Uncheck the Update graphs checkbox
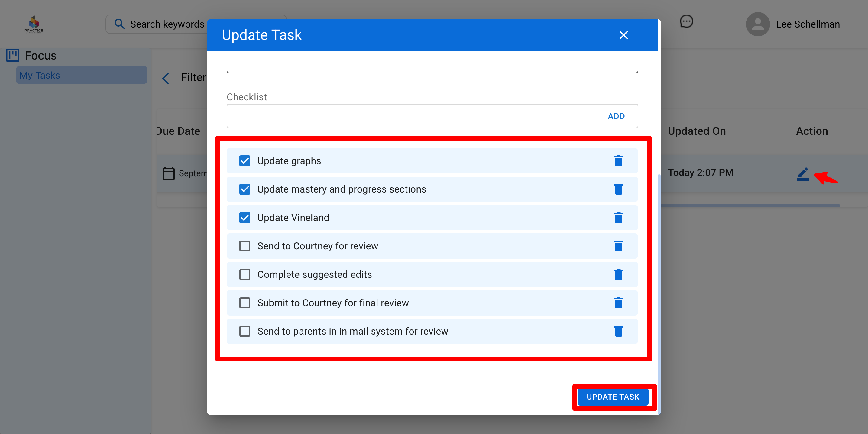The width and height of the screenshot is (868, 434). coord(245,161)
